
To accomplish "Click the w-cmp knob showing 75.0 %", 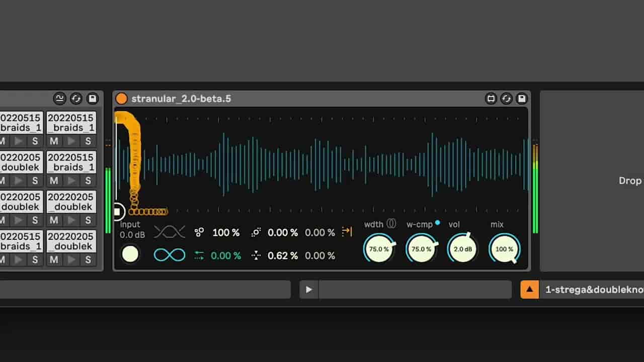I will pyautogui.click(x=421, y=249).
